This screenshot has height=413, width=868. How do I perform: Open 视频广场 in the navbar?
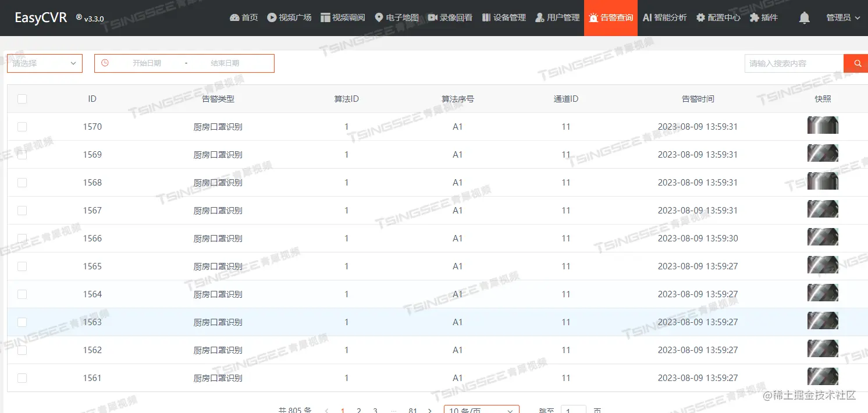tap(289, 17)
